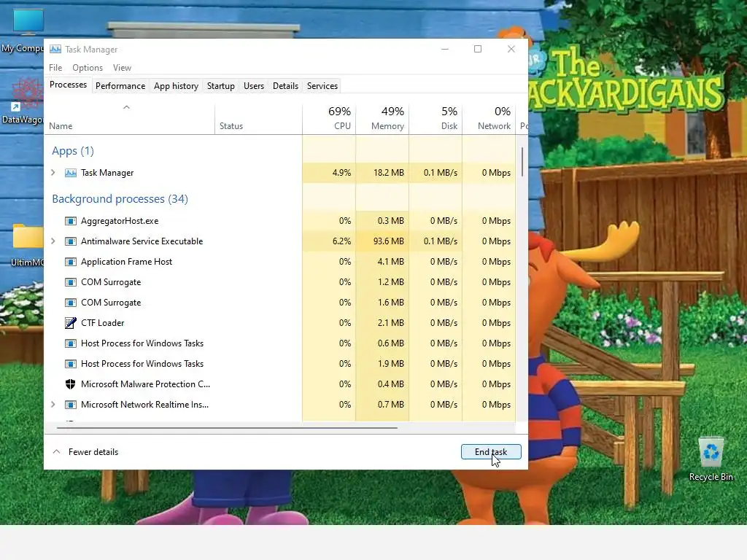The height and width of the screenshot is (560, 747).
Task: Collapse view with Fewer details chevron
Action: click(x=56, y=452)
